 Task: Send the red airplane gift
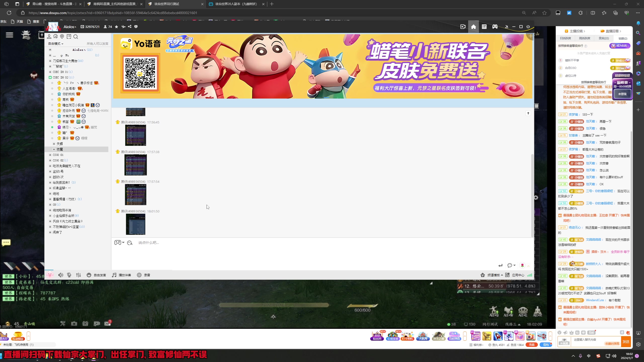click(x=542, y=336)
